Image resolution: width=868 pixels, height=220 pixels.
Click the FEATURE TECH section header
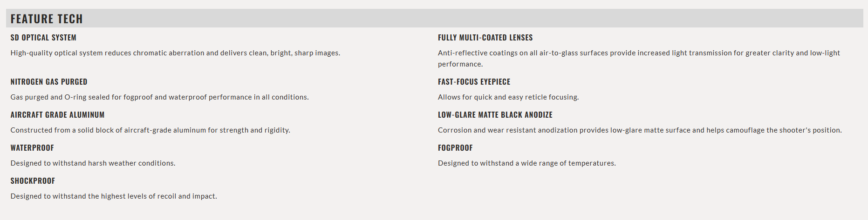point(47,19)
